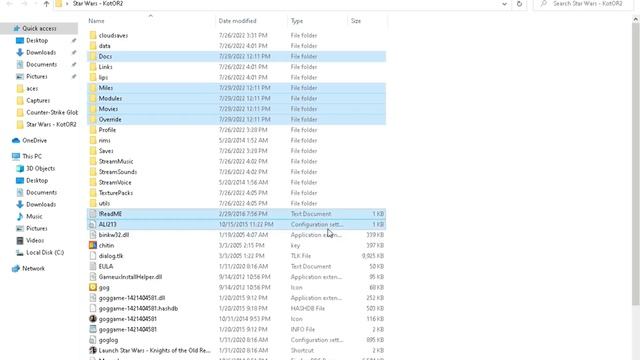Click the Star Wars - KotOR2 breadcrumb

(98, 4)
